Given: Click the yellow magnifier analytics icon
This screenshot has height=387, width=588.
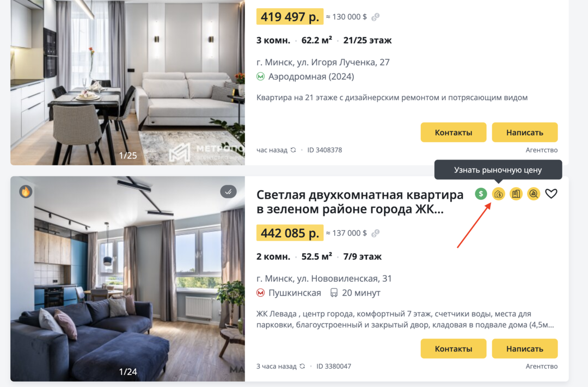Looking at the screenshot, I should (534, 194).
